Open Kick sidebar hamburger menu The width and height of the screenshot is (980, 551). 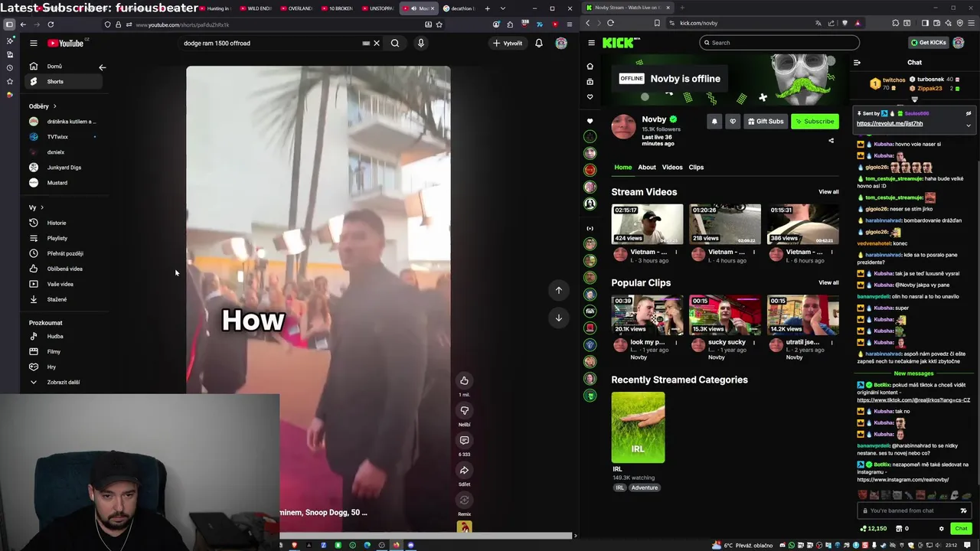coord(591,43)
